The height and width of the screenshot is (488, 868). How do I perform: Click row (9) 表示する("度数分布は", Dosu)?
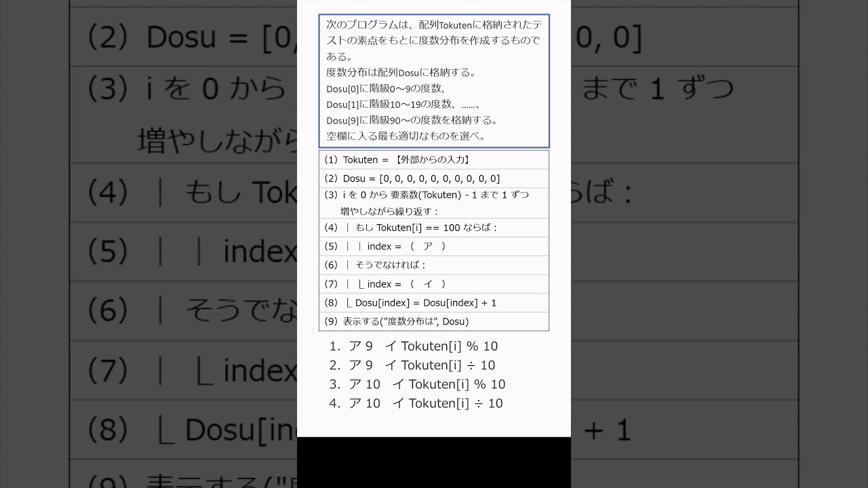tap(434, 321)
